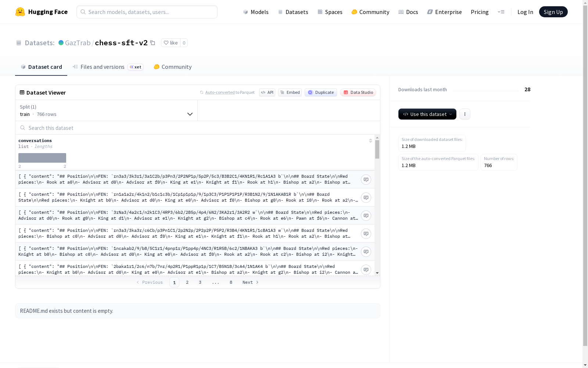The image size is (588, 368).
Task: Open Models in the top navigation
Action: [256, 12]
